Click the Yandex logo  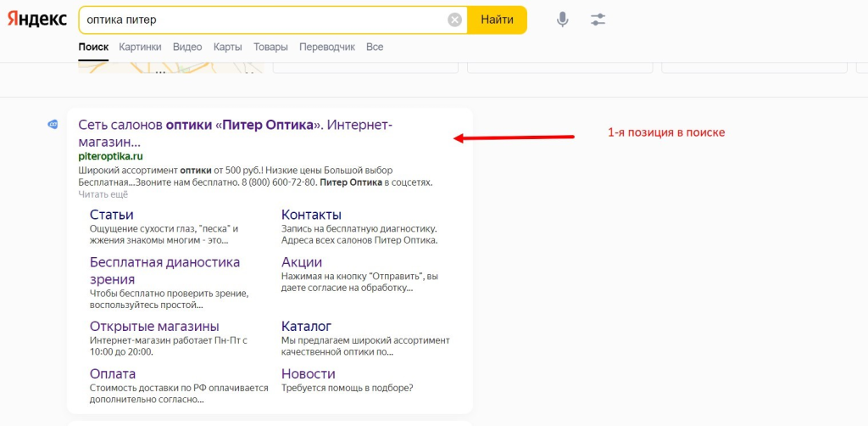tap(37, 20)
